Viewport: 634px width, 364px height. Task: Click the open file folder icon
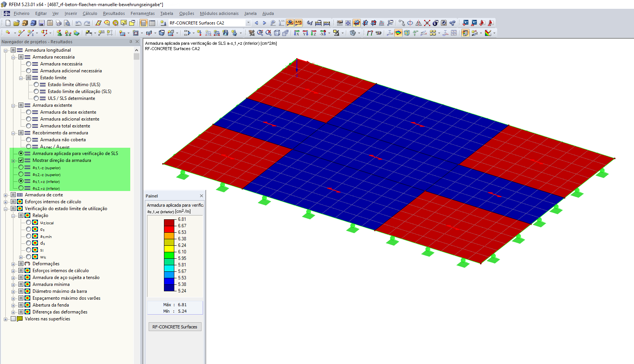point(16,23)
